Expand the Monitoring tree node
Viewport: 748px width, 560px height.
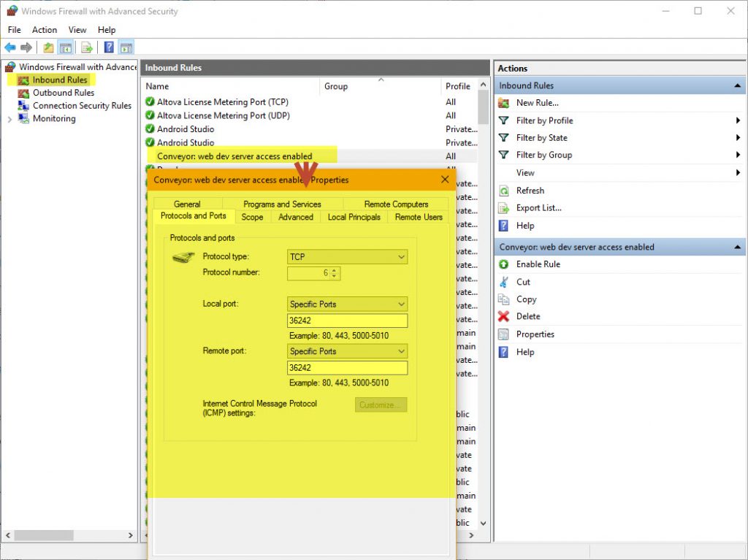pyautogui.click(x=9, y=119)
